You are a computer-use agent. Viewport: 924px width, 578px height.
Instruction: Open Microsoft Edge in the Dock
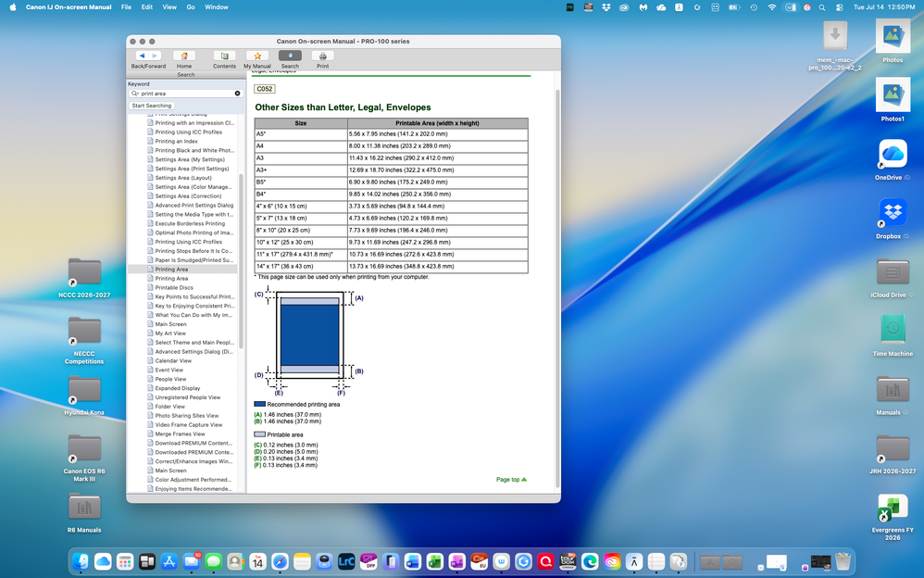(590, 561)
